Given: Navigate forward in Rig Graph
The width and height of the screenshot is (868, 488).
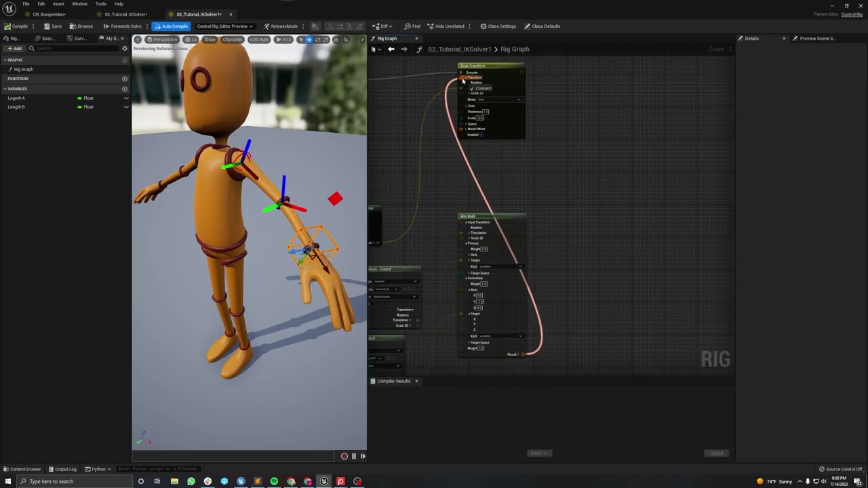Looking at the screenshot, I should [x=403, y=49].
